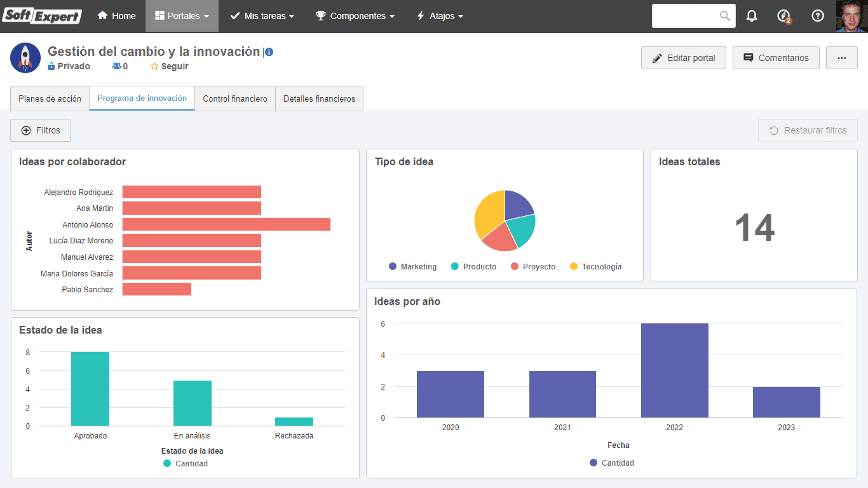Click the 2022 bar in Ideas por año
868x488 pixels.
[675, 370]
